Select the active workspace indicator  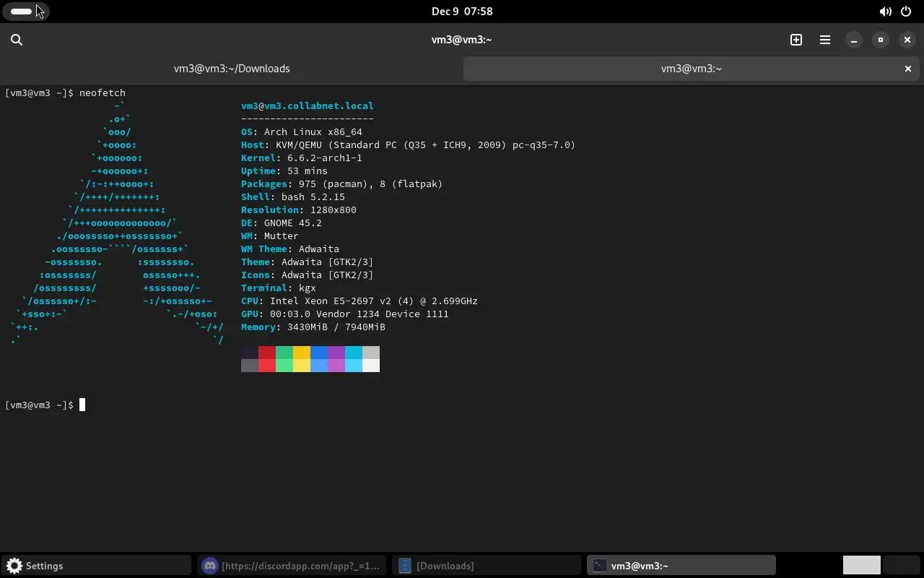point(862,565)
